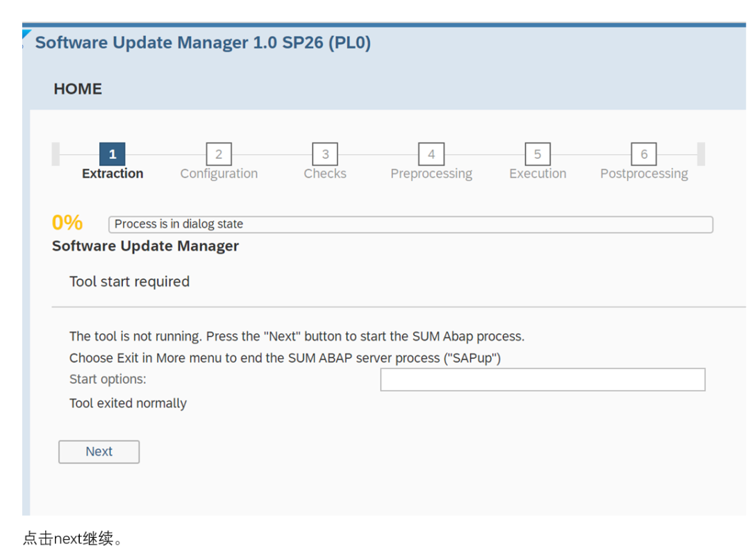Click the Software Update Manager 1.0 SP26 title
The width and height of the screenshot is (750, 560).
[203, 42]
